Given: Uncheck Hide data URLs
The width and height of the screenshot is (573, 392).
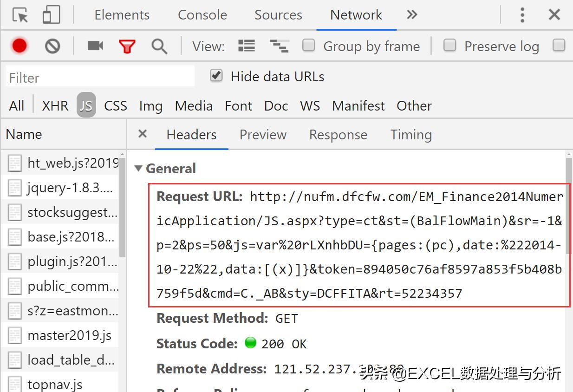Looking at the screenshot, I should (215, 76).
